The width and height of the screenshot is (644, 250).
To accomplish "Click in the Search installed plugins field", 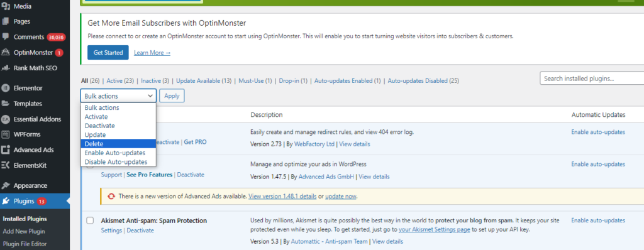I will pos(592,78).
